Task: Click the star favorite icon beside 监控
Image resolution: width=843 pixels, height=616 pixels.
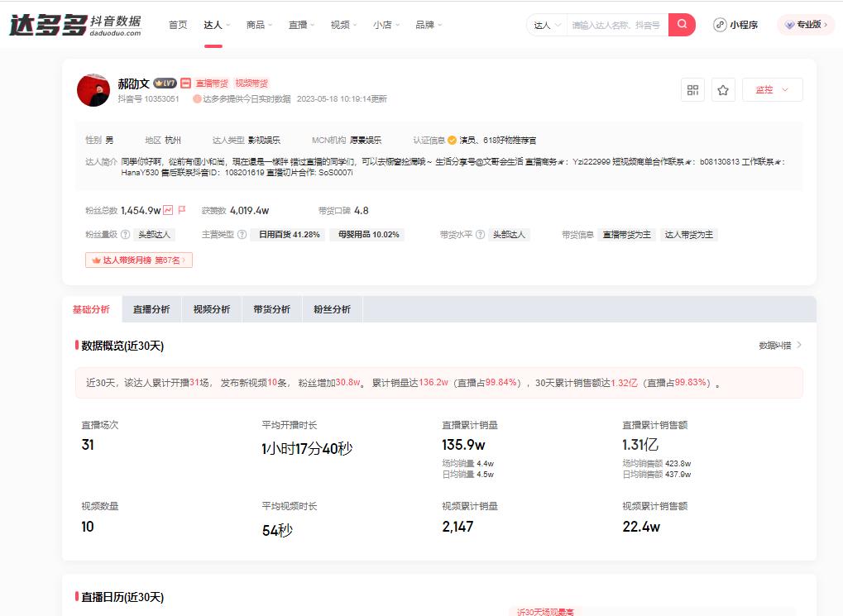Action: click(723, 90)
